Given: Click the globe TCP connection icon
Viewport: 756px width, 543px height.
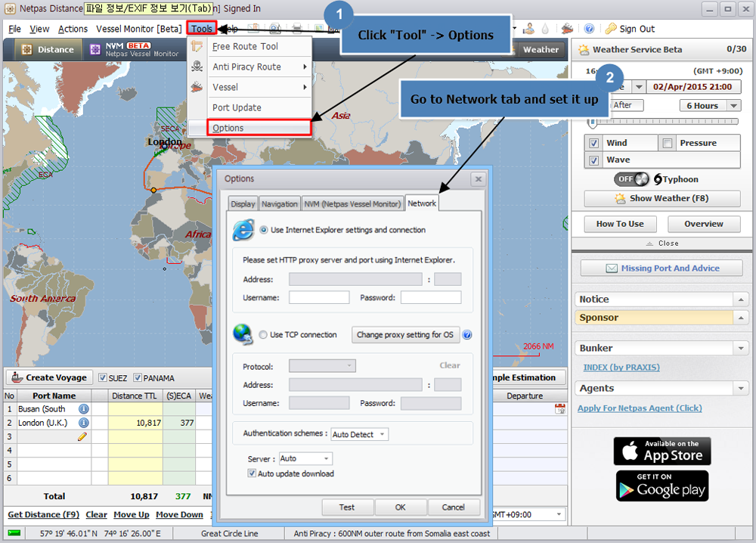Looking at the screenshot, I should click(x=243, y=335).
